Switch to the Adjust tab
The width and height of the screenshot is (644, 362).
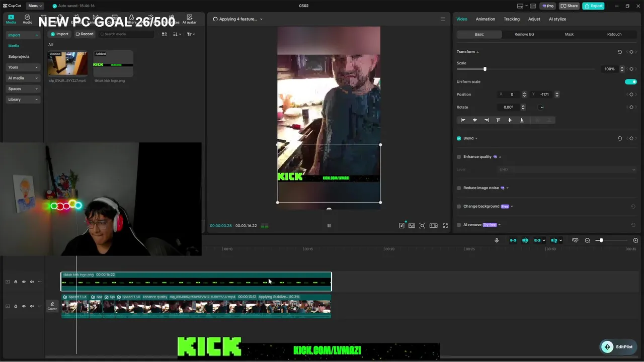tap(534, 19)
